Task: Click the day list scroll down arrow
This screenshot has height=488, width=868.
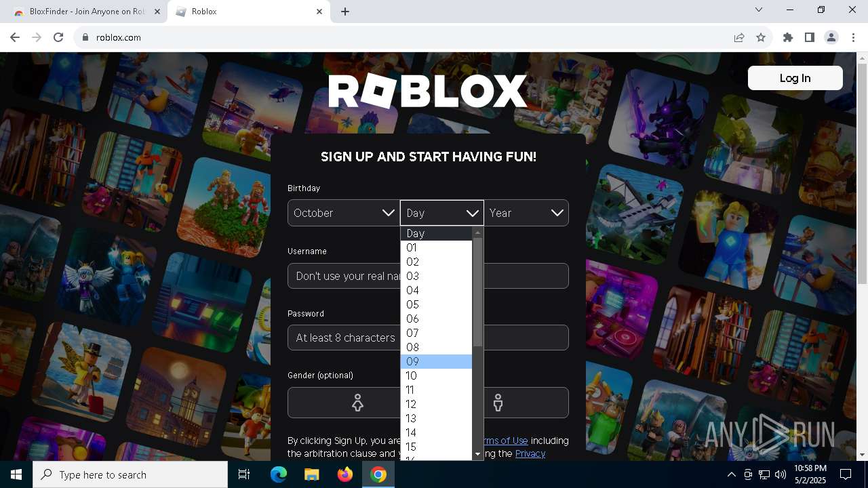Action: (477, 454)
